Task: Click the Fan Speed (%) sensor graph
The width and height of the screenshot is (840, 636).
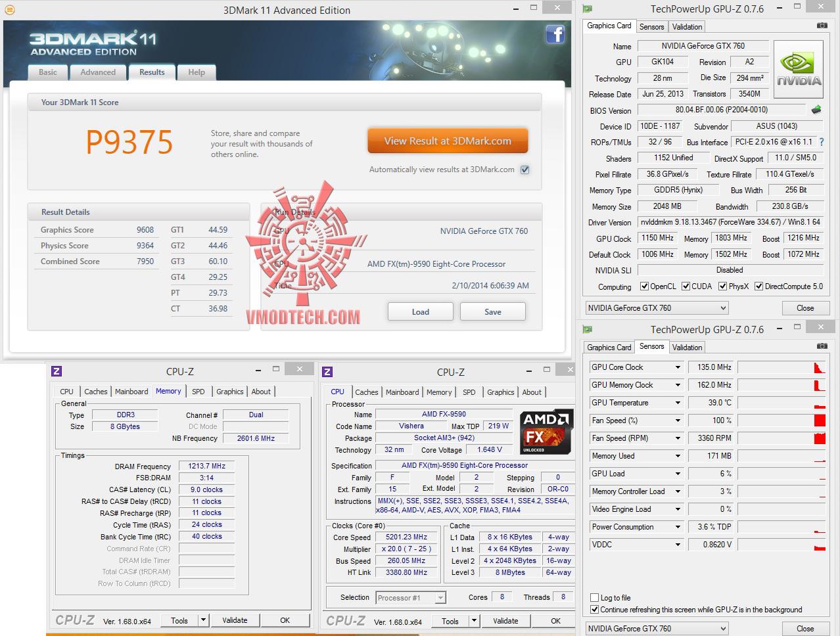Action: pos(780,420)
